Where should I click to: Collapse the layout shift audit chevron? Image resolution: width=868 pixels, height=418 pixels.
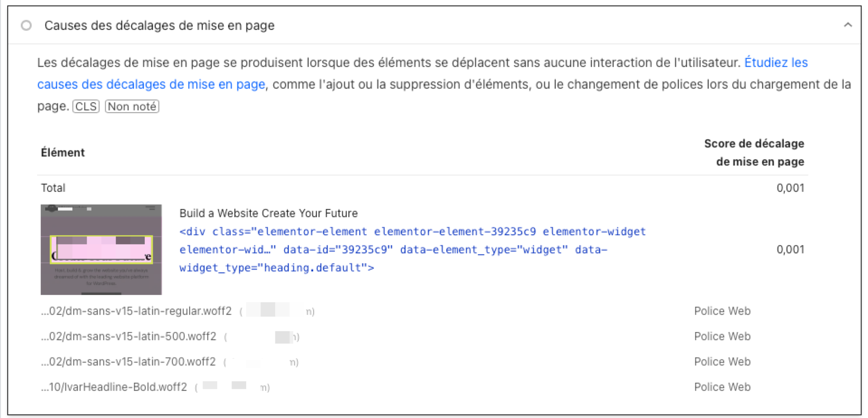848,25
